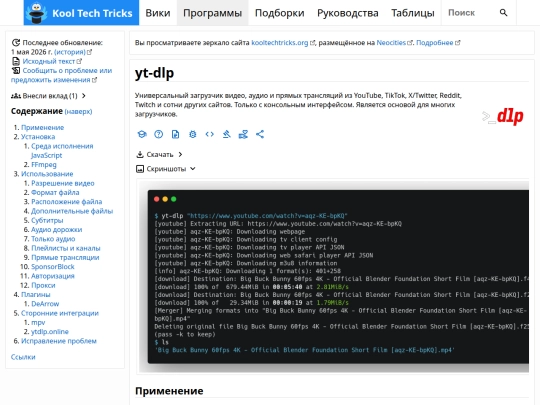Jump to Дополнительные файлы section
540x405 pixels.
coord(72,211)
